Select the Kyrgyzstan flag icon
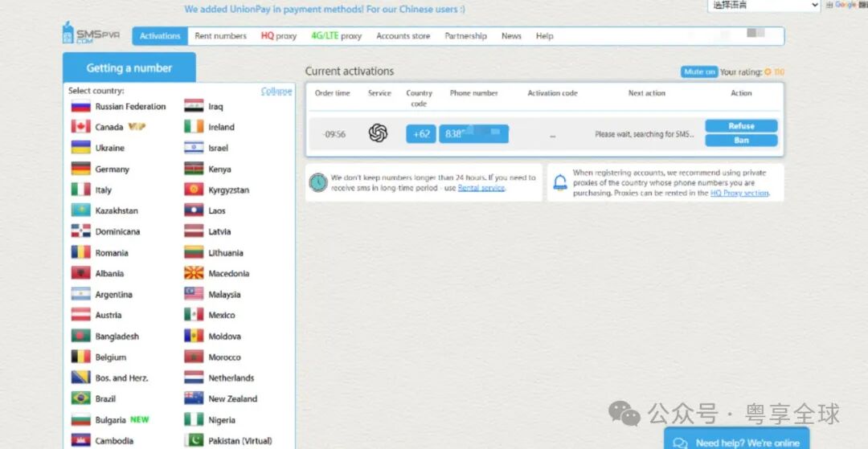Image resolution: width=868 pixels, height=449 pixels. (194, 190)
